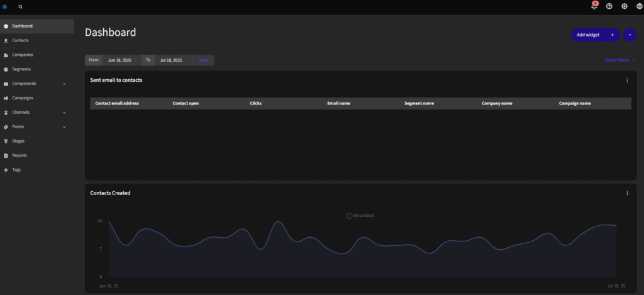644x295 pixels.
Task: Open Reports from the sidebar
Action: pyautogui.click(x=19, y=155)
